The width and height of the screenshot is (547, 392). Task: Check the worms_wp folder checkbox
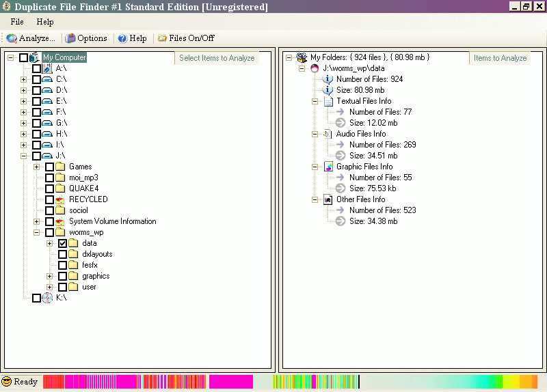(x=49, y=232)
